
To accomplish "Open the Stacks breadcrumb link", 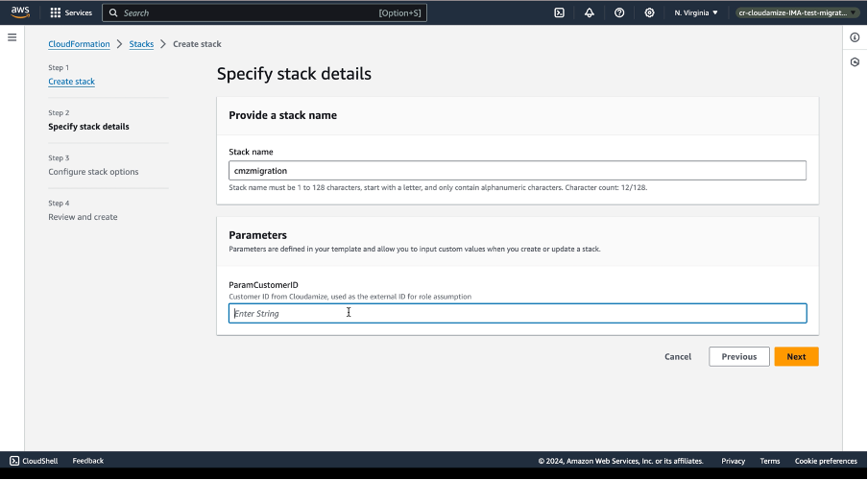I will coord(141,44).
